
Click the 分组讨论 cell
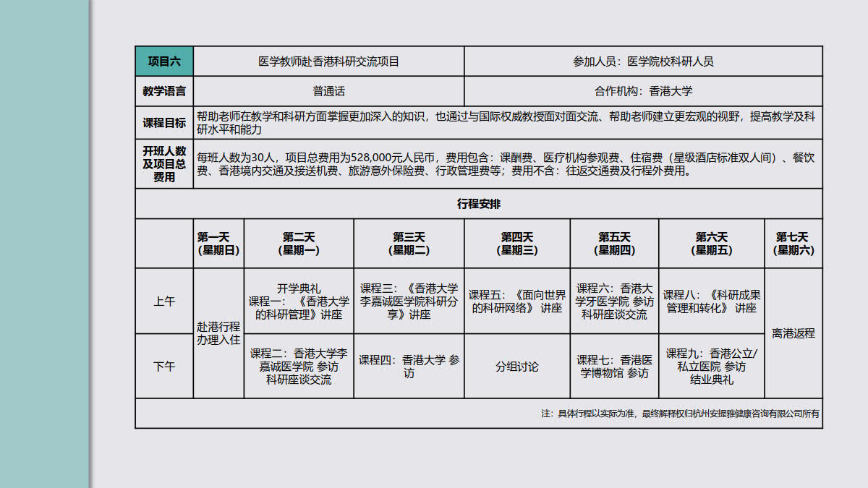click(x=517, y=367)
